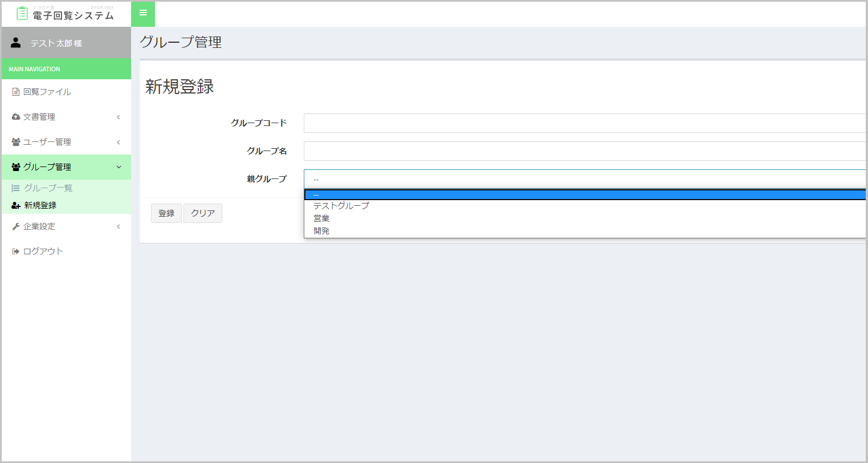Select the 新規登録 submenu item
Image resolution: width=868 pixels, height=463 pixels.
(x=40, y=205)
